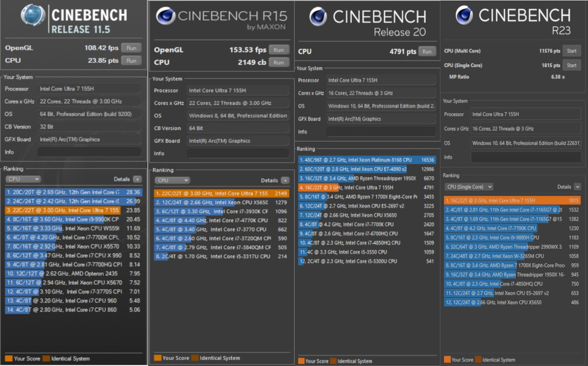
Task: Expand the CPU (Single Core) ranking dropdown
Action: pyautogui.click(x=469, y=187)
